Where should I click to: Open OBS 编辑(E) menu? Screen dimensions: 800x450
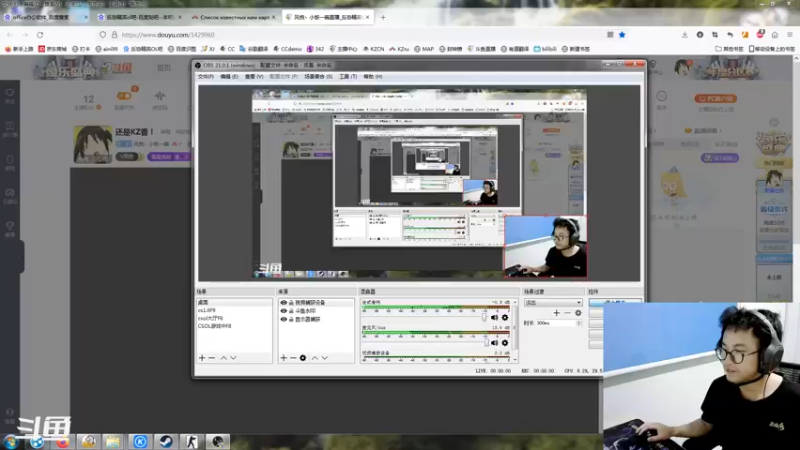tap(229, 77)
